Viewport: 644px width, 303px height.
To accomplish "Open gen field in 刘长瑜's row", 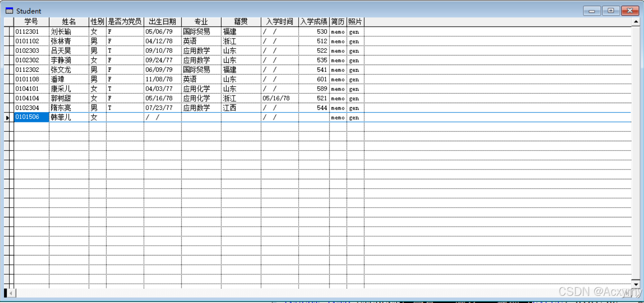I will pos(355,31).
